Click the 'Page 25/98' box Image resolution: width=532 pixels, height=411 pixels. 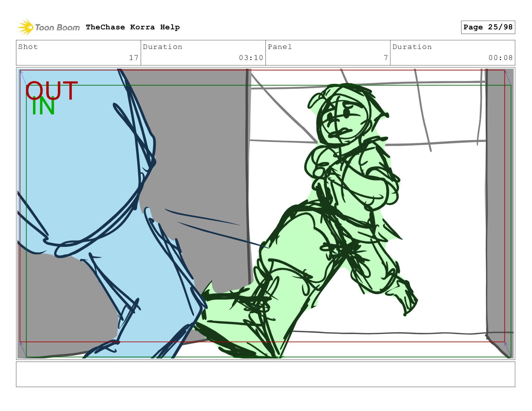coord(488,27)
